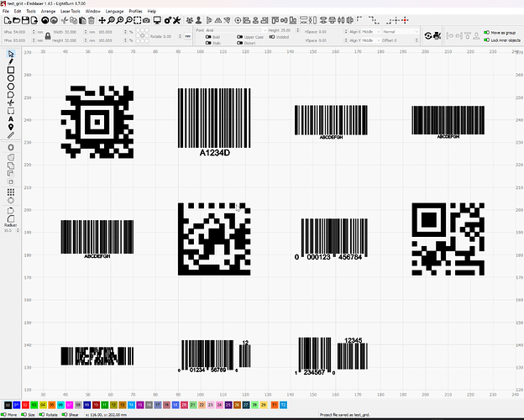Viewport: 524px width, 420px height.
Task: Click the Preview monitor icon
Action: point(157,20)
